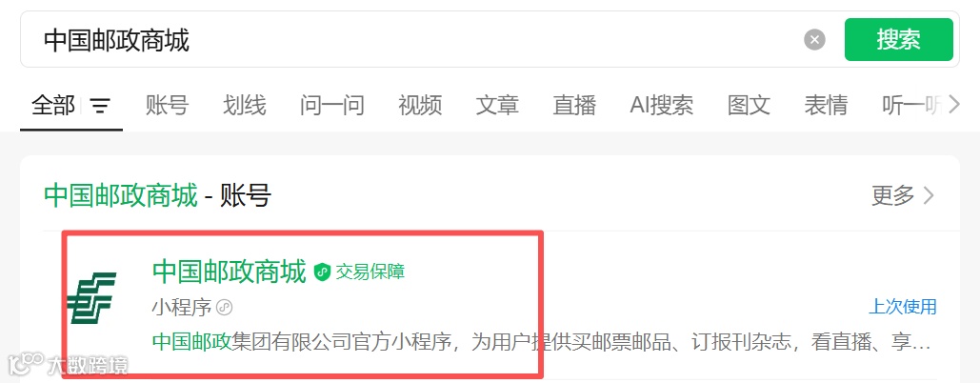Open the 中国邮政商城 mini program title
The image size is (980, 383).
coord(230,272)
